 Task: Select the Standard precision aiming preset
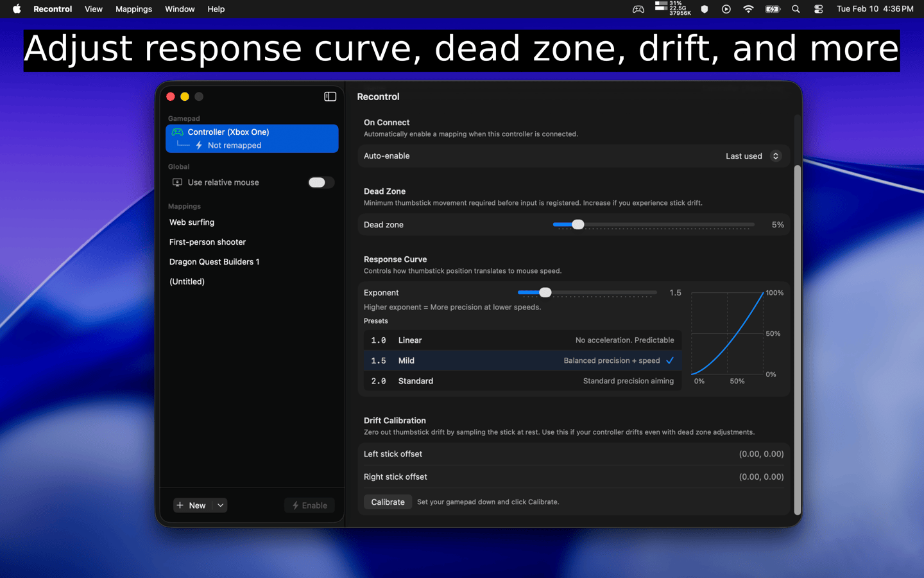(x=521, y=381)
